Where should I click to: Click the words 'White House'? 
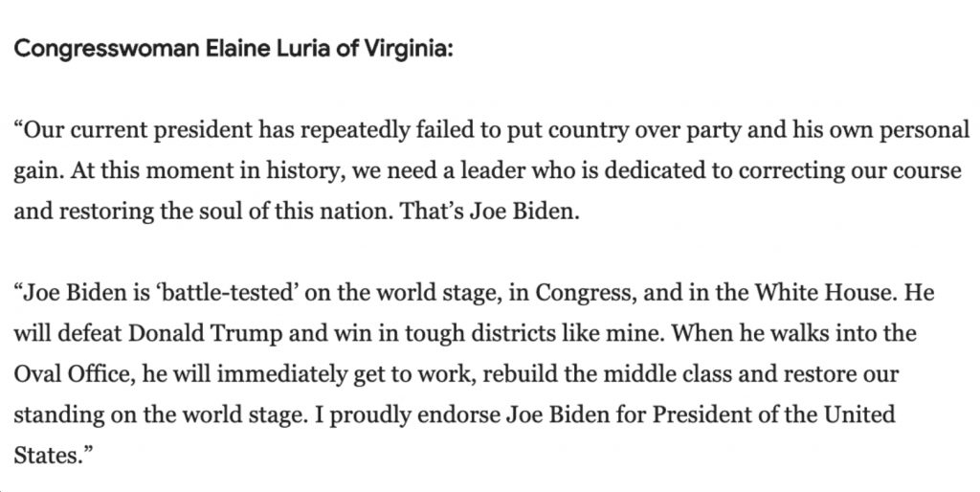(824, 293)
